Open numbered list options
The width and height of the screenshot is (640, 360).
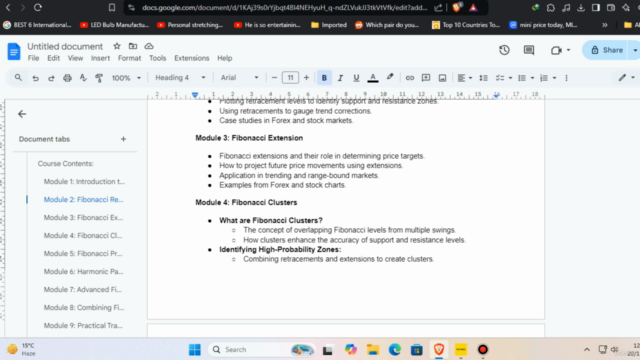pos(548,78)
